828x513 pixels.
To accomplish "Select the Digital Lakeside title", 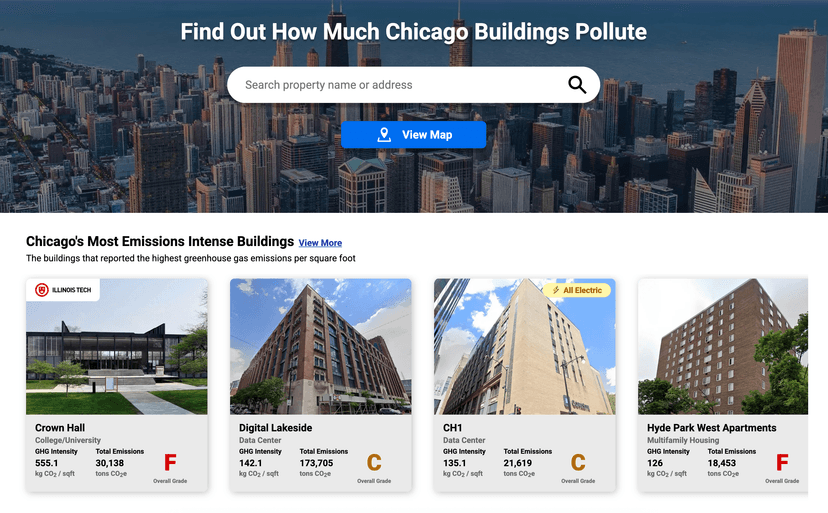I will (275, 427).
